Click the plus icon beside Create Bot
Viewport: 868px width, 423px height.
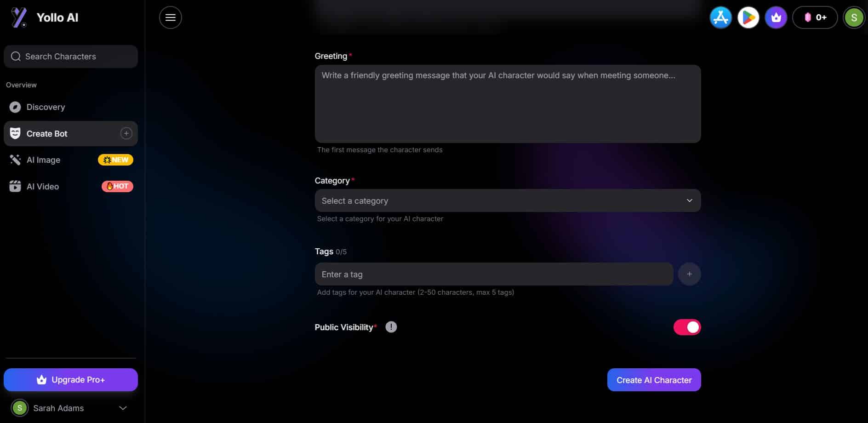tap(126, 133)
